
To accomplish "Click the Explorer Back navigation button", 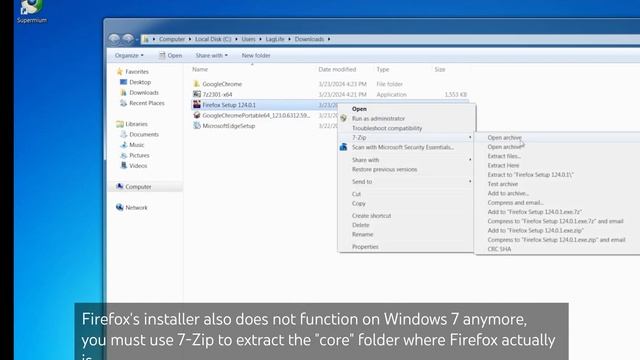I will 114,39.
